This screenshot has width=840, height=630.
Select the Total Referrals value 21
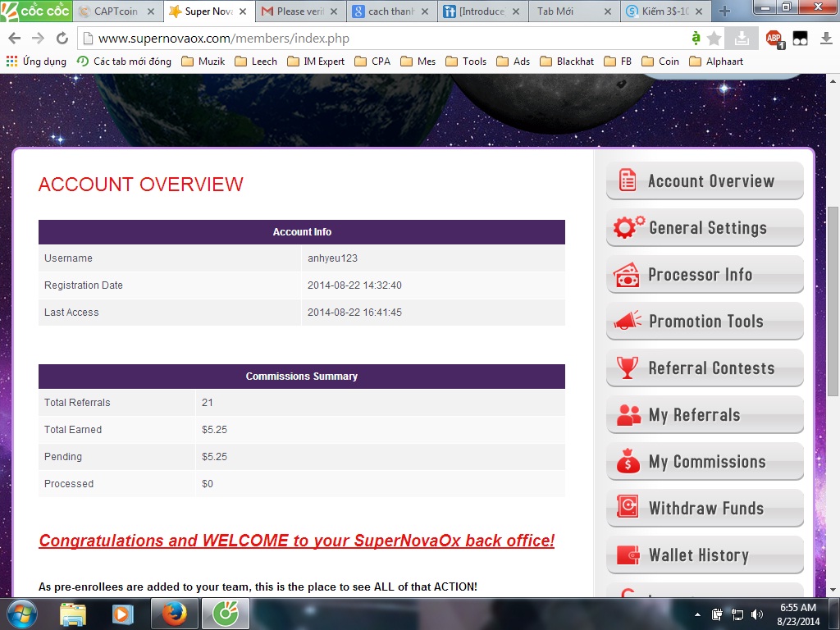coord(208,402)
